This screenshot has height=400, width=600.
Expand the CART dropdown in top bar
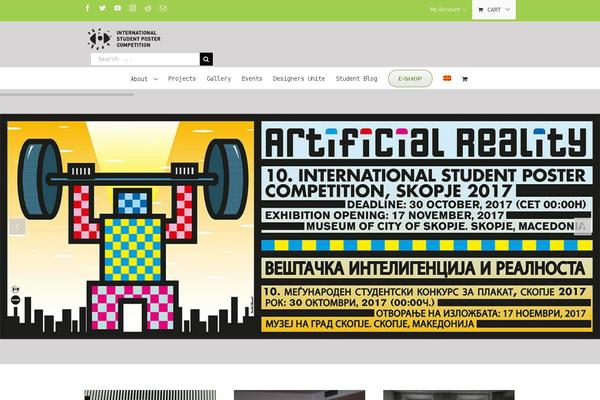[494, 10]
